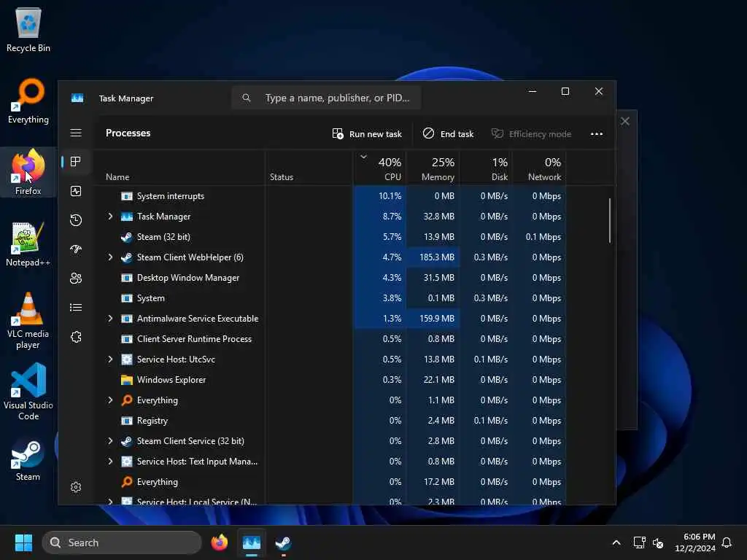Click the taskbar Search box
The image size is (747, 560).
pos(122,542)
